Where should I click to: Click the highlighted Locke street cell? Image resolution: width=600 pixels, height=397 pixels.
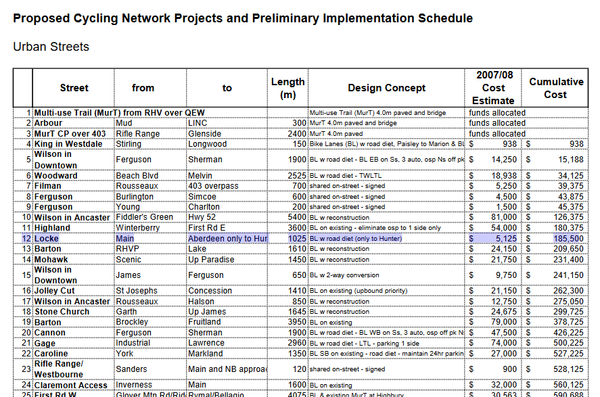(x=73, y=239)
